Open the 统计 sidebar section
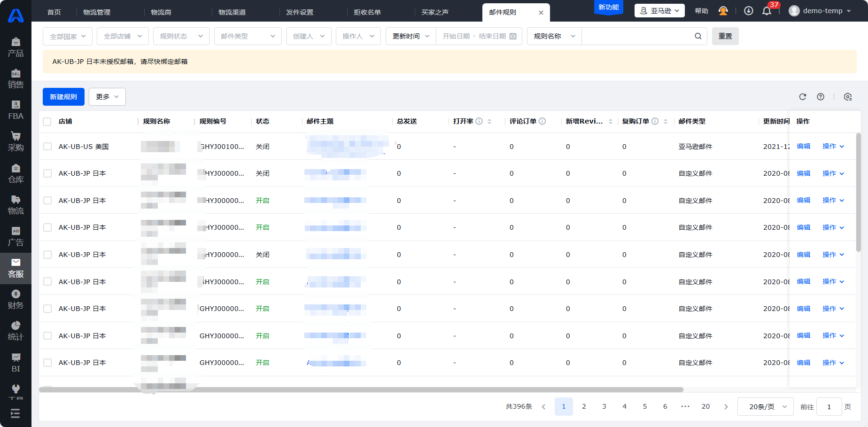868x427 pixels. [x=15, y=331]
